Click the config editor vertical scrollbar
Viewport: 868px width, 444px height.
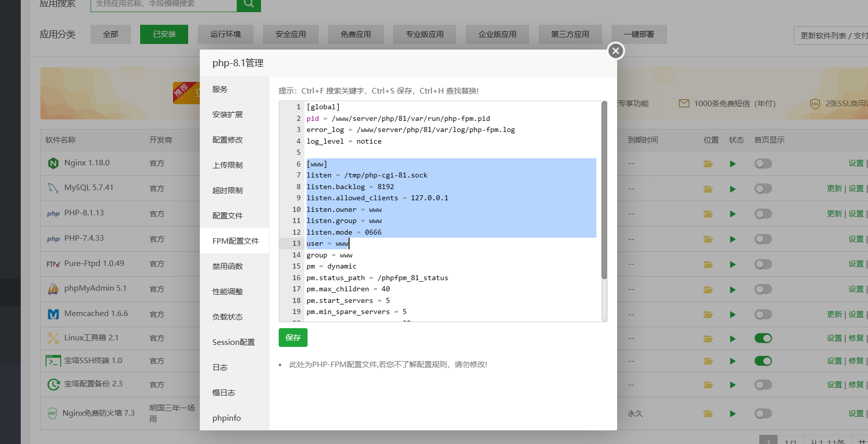coord(604,190)
